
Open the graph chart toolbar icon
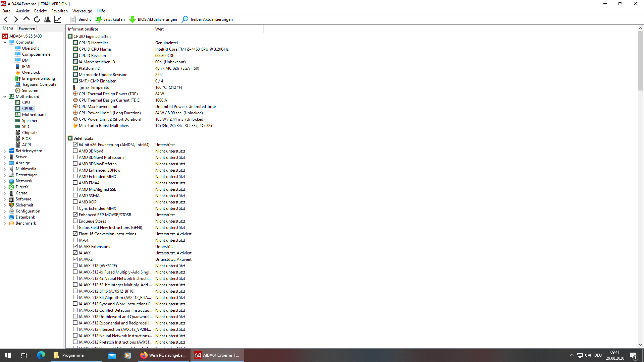point(58,19)
